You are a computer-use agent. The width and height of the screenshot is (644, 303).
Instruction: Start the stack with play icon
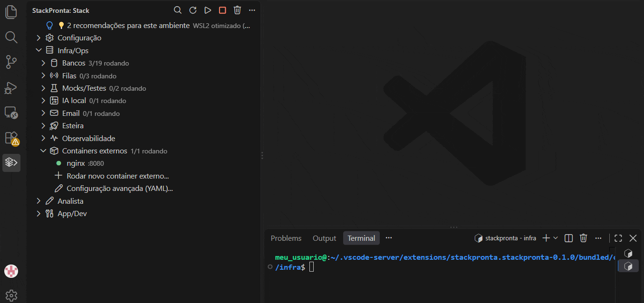click(208, 10)
